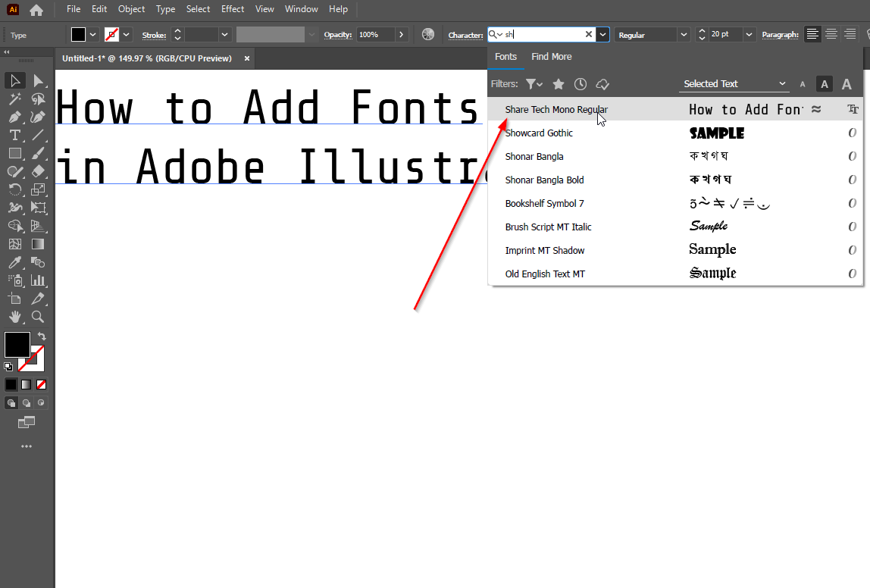Activate the Type tool

(14, 135)
